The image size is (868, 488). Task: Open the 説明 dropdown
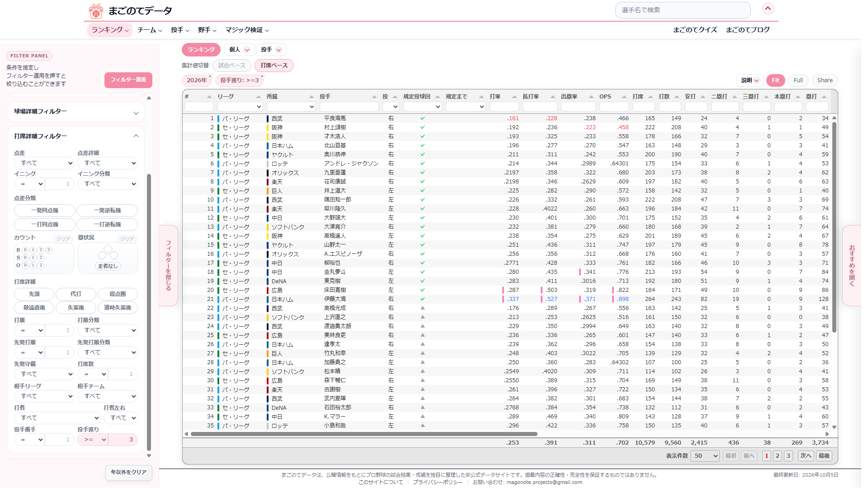tap(750, 80)
